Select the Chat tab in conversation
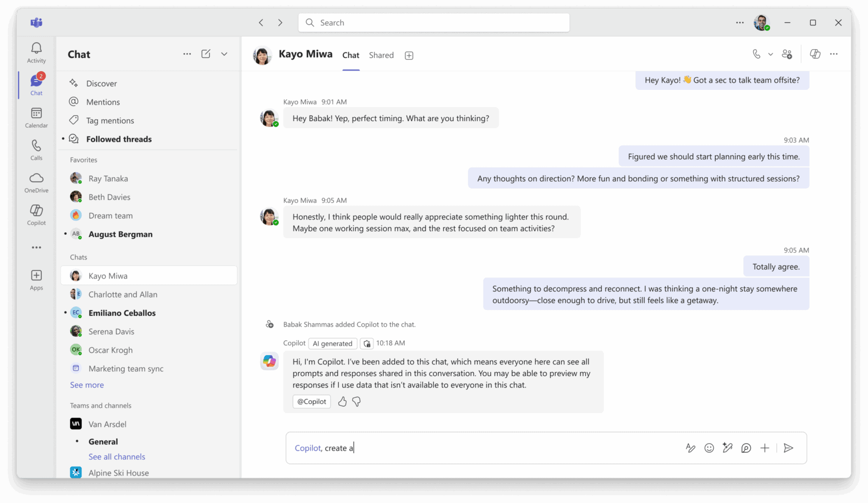The height and width of the screenshot is (503, 868). (351, 55)
